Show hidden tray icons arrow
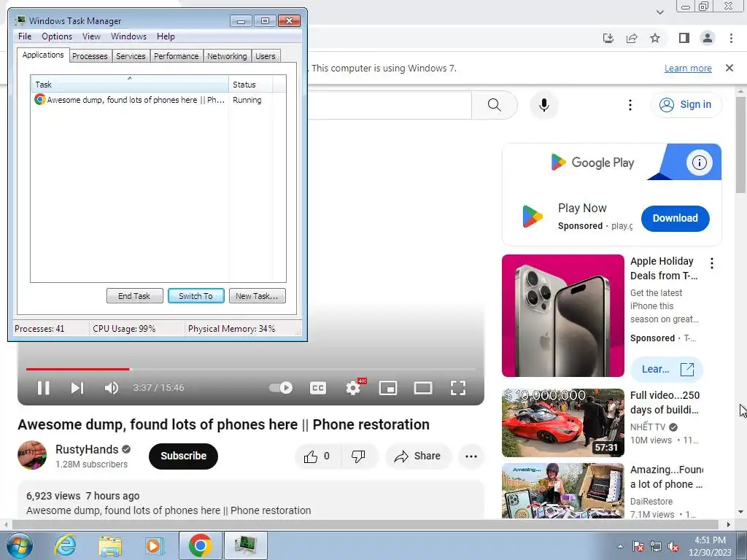Image resolution: width=747 pixels, height=560 pixels. pos(620,546)
